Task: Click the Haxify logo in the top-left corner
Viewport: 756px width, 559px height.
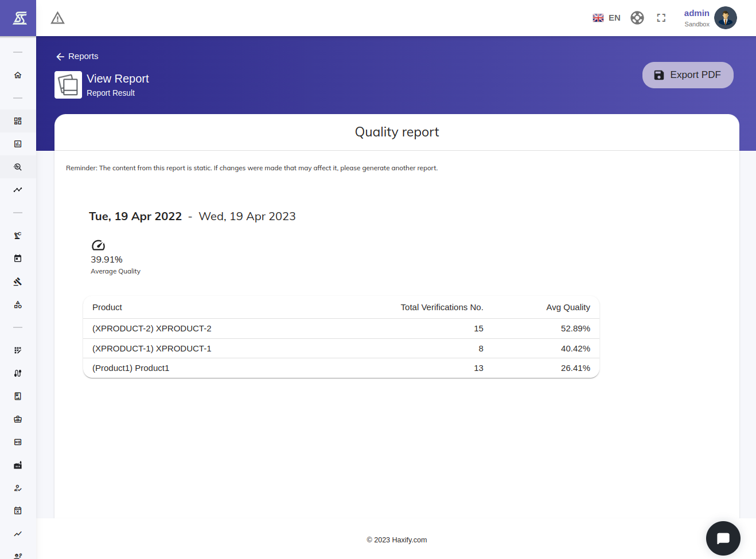Action: (x=18, y=18)
